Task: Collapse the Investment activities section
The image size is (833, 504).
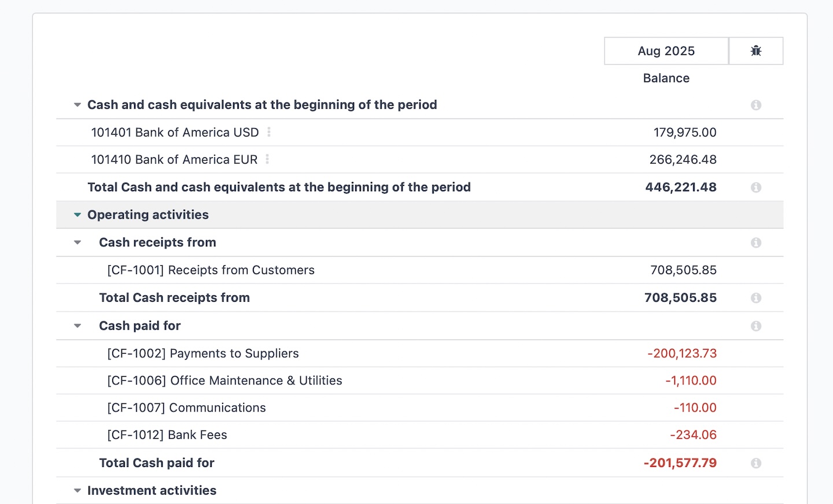Action: (78, 491)
